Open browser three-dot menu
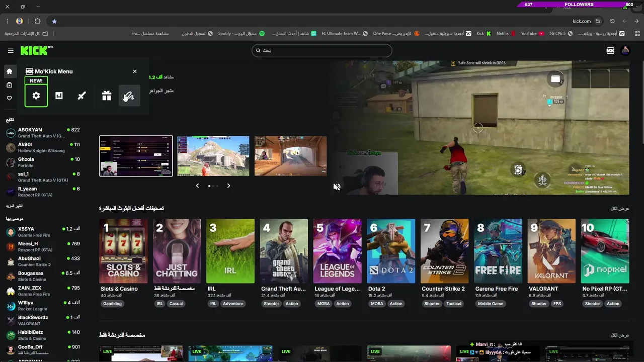Viewport: 644px width, 362px height. (x=7, y=21)
